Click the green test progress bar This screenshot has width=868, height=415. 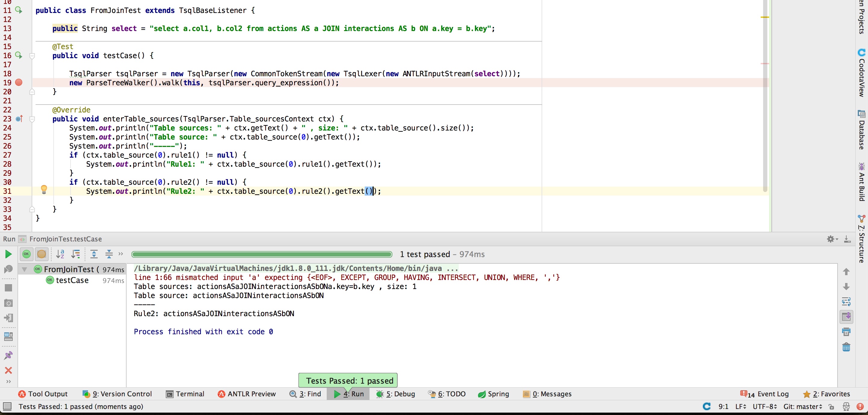pos(262,254)
